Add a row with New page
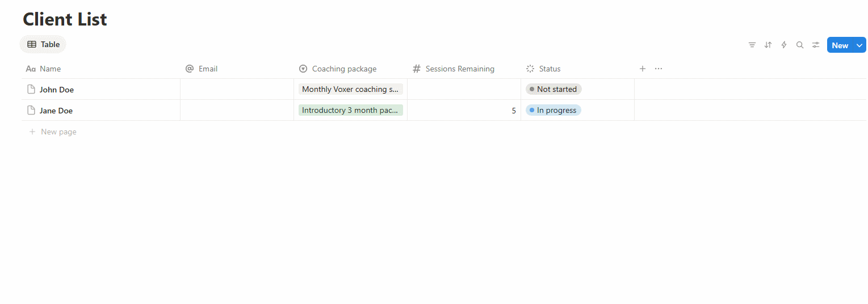Screen dimensions: 868x304 tap(58, 132)
